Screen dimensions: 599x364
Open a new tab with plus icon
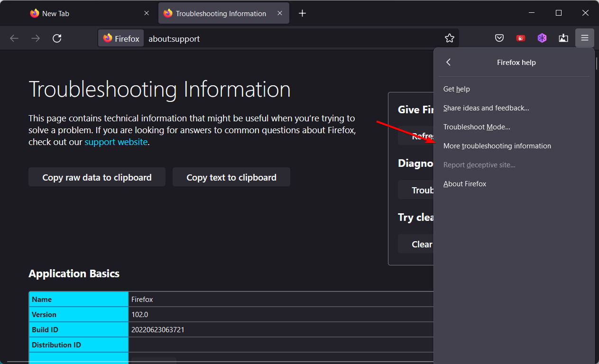302,13
